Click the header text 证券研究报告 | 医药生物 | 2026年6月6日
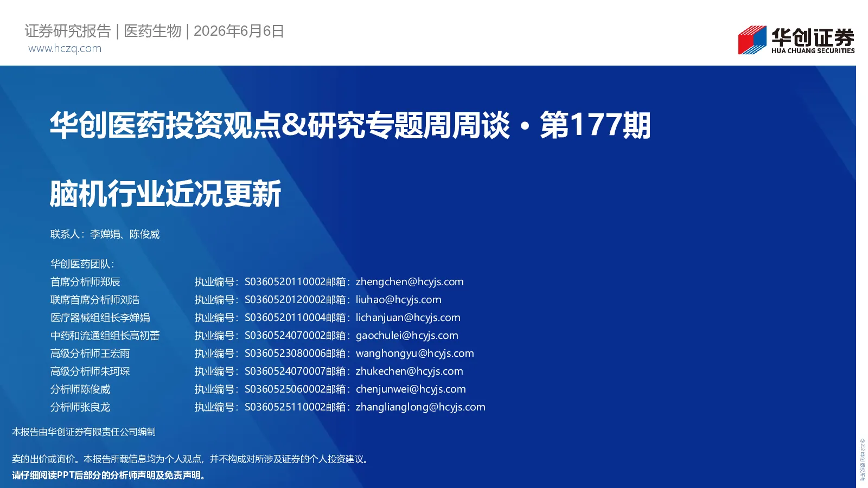This screenshot has height=488, width=868. 155,31
